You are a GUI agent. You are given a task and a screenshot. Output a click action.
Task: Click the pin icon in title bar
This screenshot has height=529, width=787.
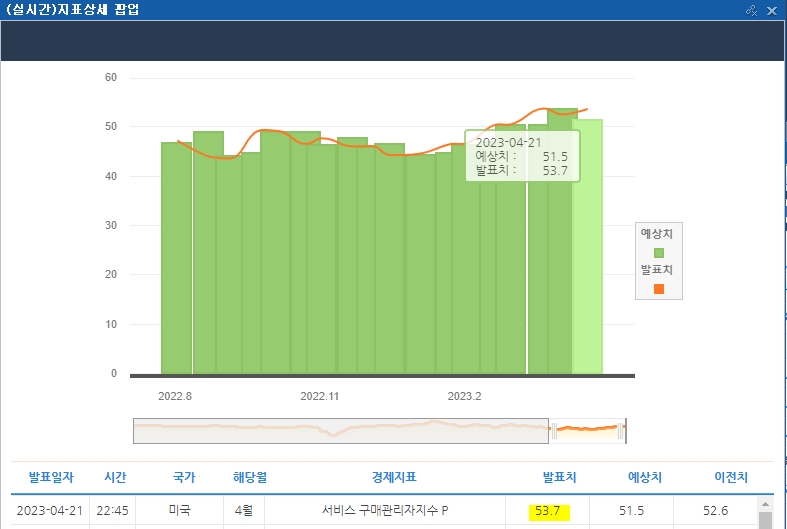[x=751, y=10]
